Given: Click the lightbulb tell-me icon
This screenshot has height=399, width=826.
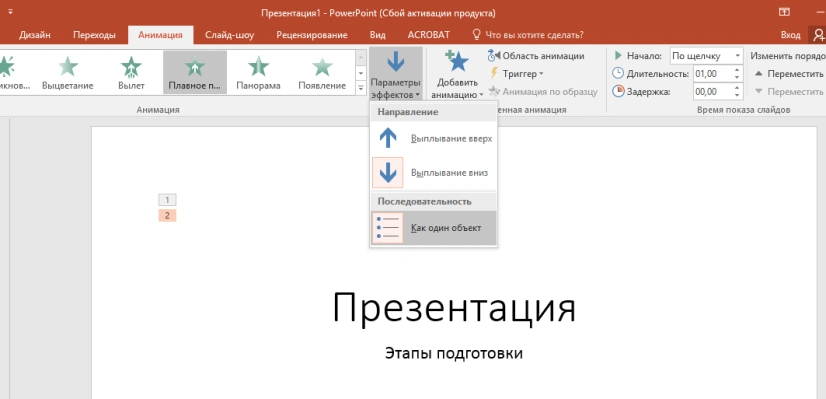Looking at the screenshot, I should point(477,35).
